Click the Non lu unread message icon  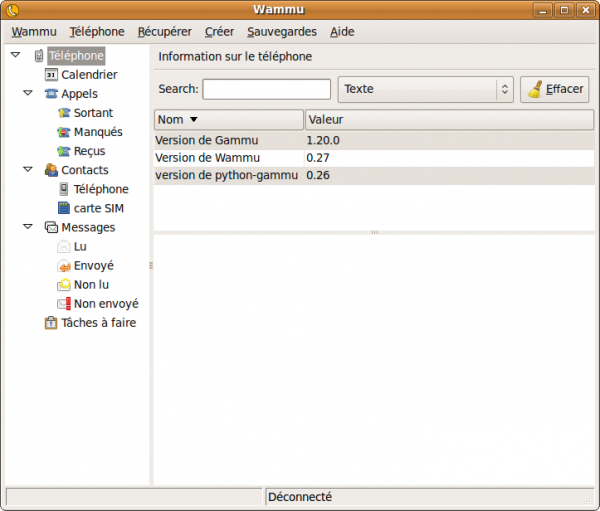(x=64, y=284)
